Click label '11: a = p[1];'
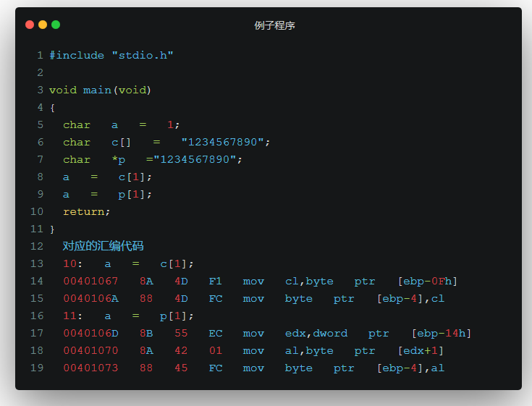Viewport: 532px width, 406px height. click(128, 316)
